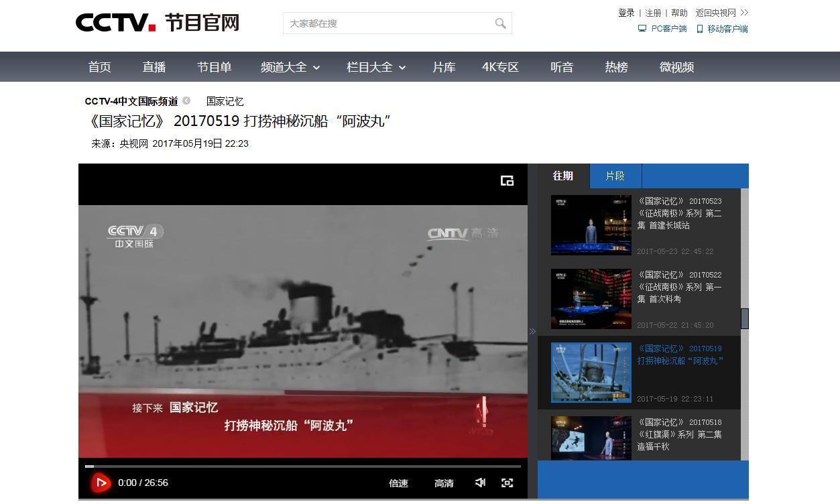Open picture-in-picture mode in video player
The width and height of the screenshot is (840, 504).
[507, 180]
